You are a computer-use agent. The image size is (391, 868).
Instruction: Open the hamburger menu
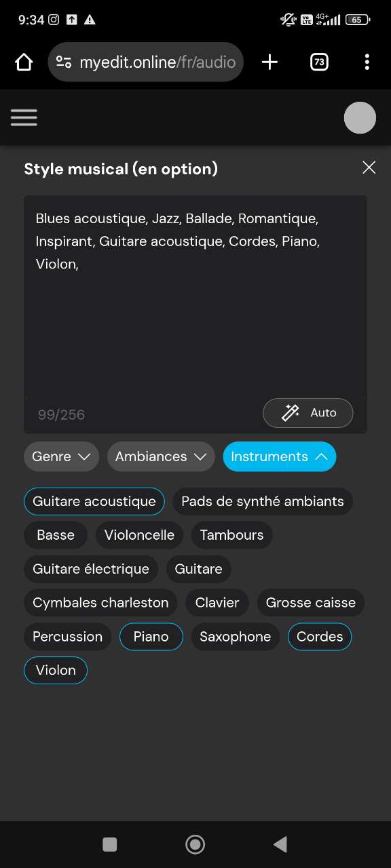pyautogui.click(x=24, y=117)
